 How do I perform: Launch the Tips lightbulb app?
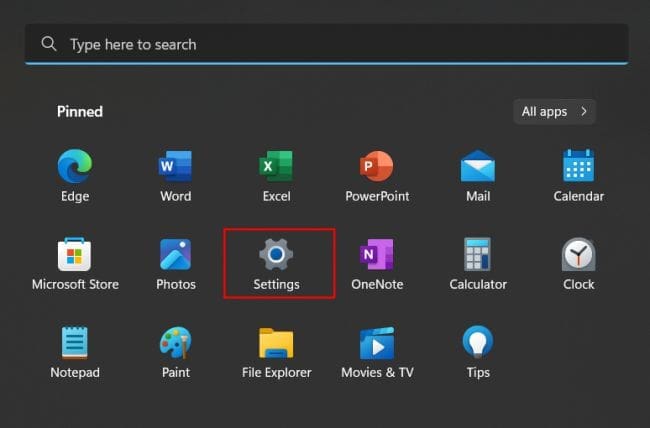click(x=478, y=342)
